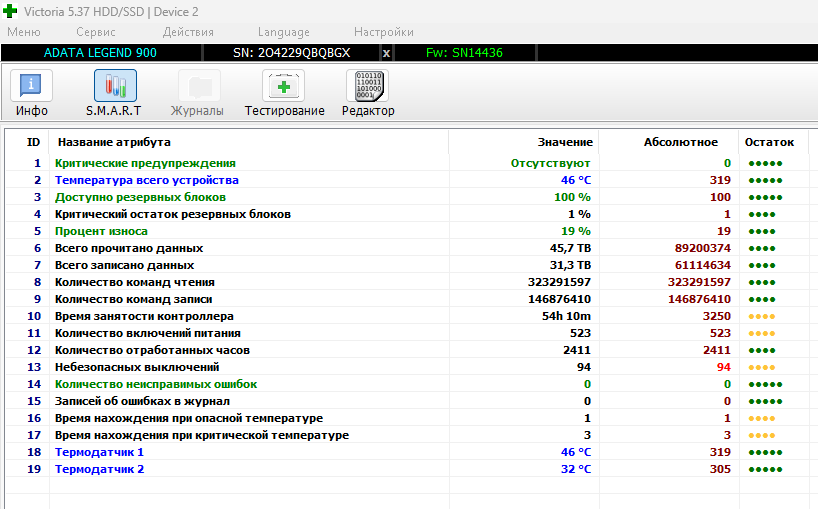818x509 pixels.
Task: Click absolute value 2411
Action: pos(717,350)
